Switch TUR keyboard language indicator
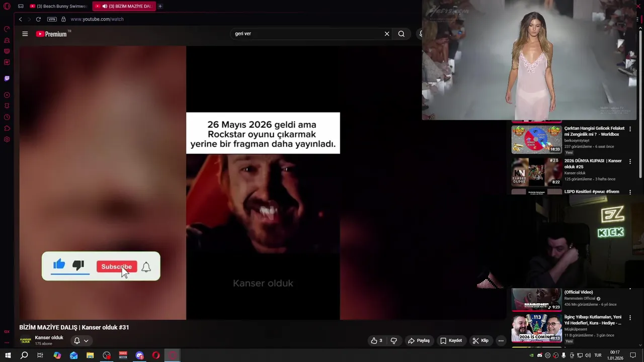Viewport: 644px width, 362px height. pyautogui.click(x=598, y=355)
